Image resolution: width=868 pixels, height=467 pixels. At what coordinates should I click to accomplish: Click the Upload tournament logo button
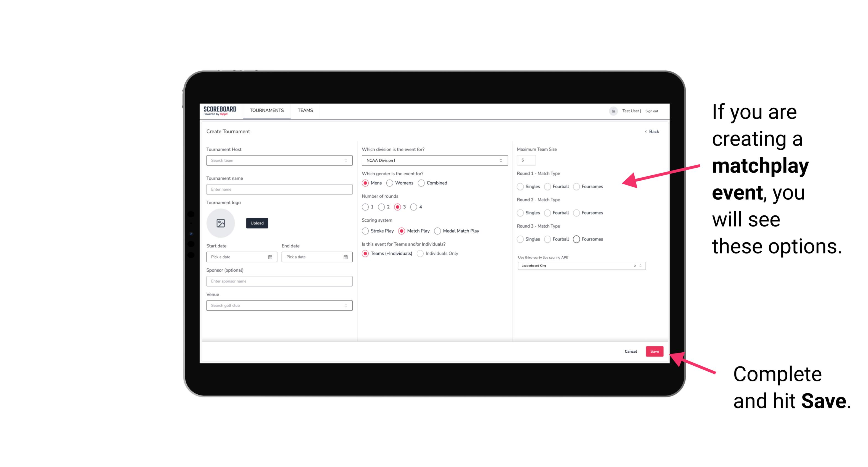click(x=257, y=223)
